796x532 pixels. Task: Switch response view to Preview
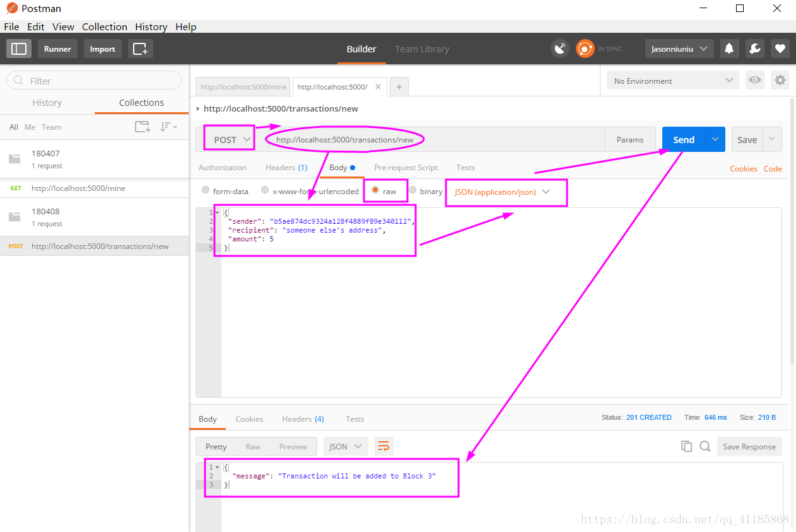[293, 446]
